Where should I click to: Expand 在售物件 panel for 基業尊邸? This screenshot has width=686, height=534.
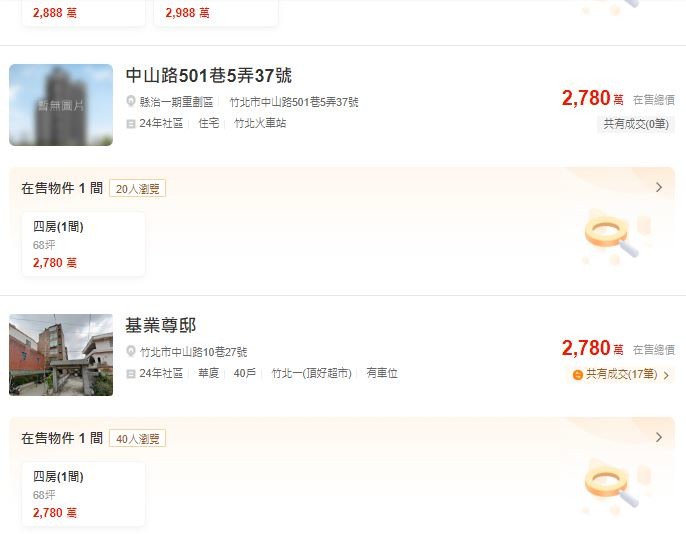pos(659,437)
